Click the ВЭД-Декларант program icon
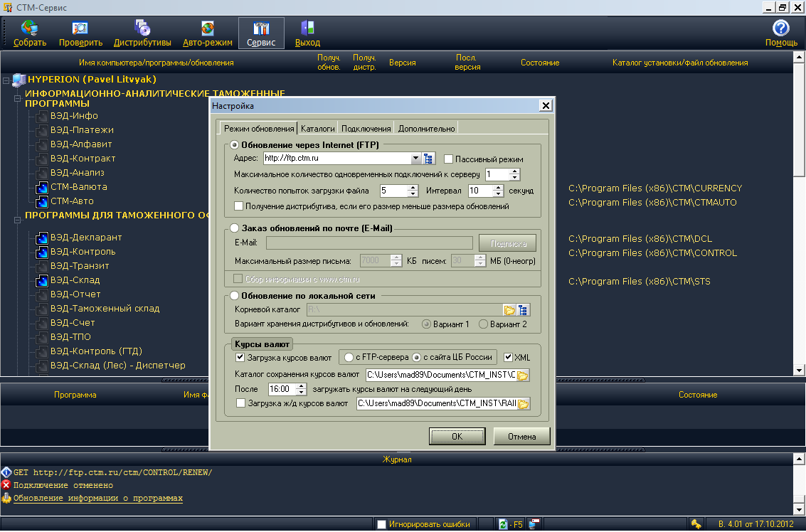This screenshot has height=532, width=806. [x=42, y=238]
